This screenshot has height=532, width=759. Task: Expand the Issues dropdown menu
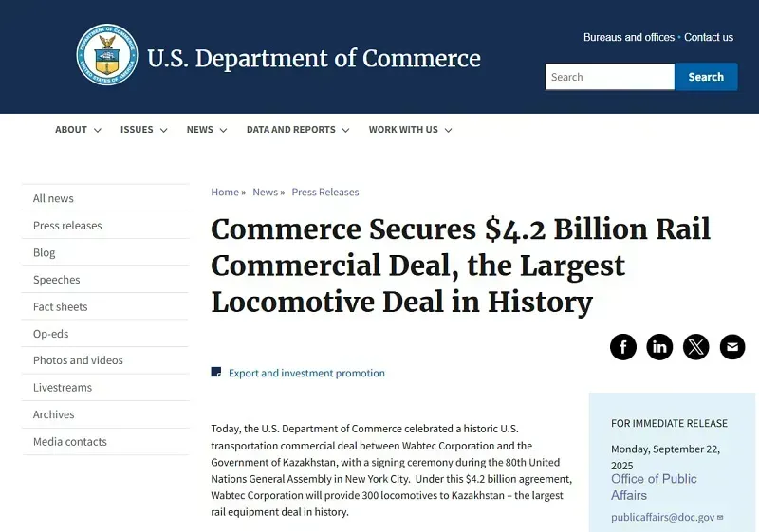[x=144, y=130]
